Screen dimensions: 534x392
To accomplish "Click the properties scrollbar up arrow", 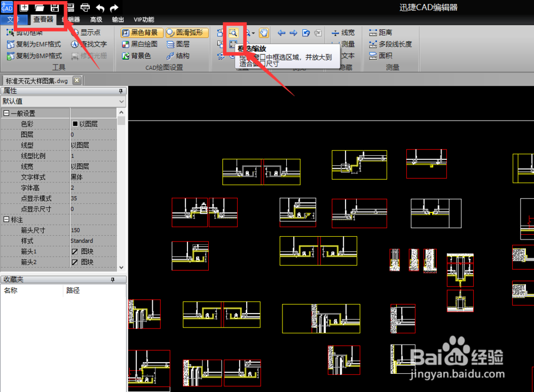I will (121, 113).
